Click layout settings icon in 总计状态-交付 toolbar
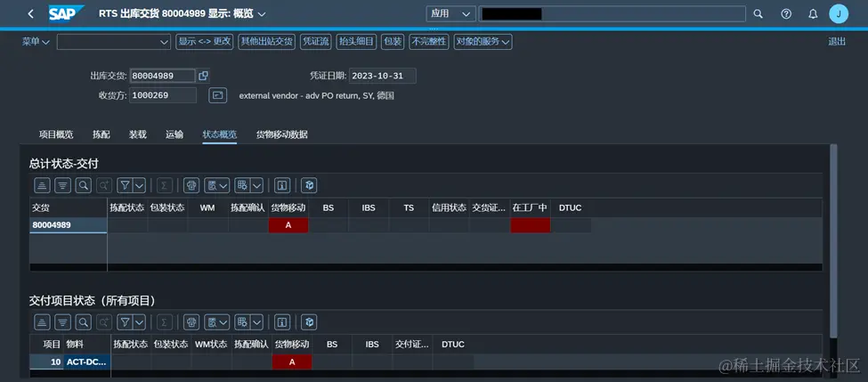Screen dimensions: 868x382 (x=242, y=185)
